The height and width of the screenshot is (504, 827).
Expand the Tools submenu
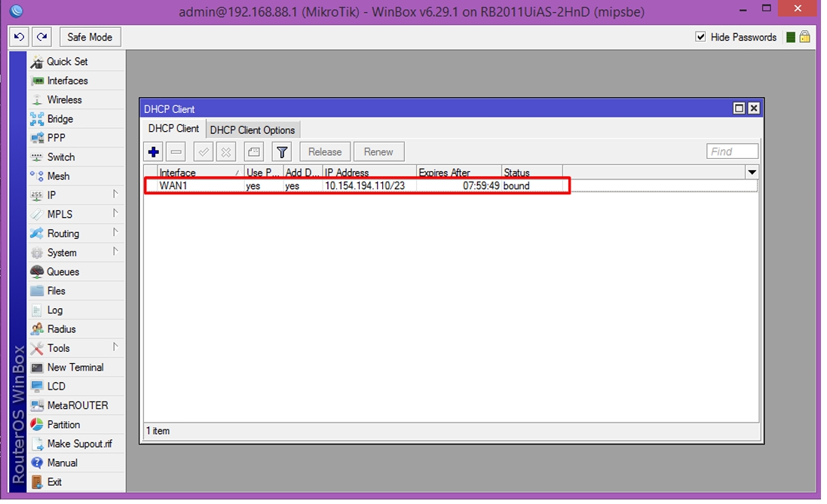pyautogui.click(x=76, y=349)
